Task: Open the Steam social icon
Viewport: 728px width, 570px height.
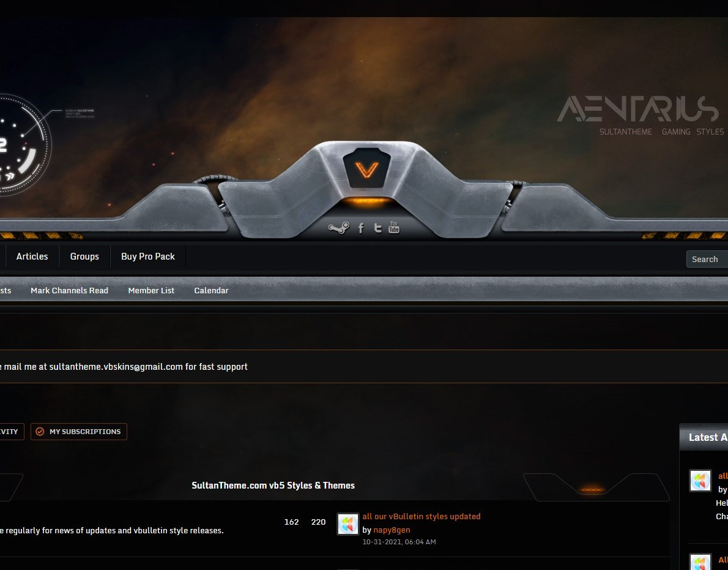Action: (339, 228)
